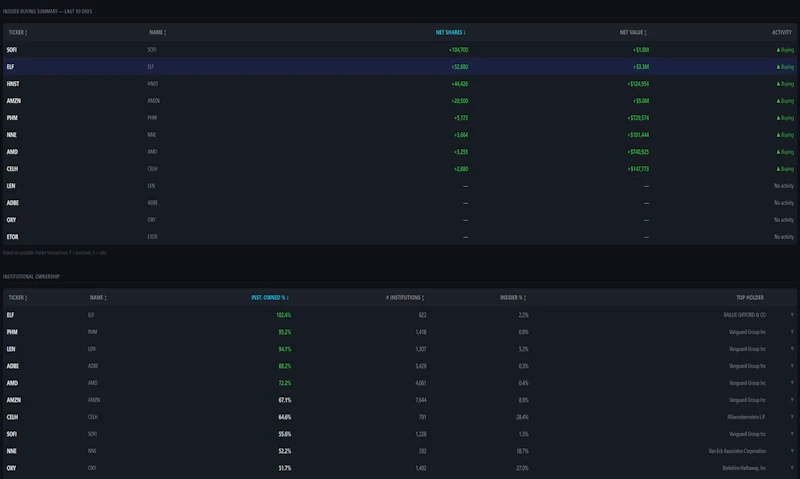The height and width of the screenshot is (479, 800).
Task: Click BAILLIE GIFFORD & CO top holder
Action: click(x=744, y=315)
